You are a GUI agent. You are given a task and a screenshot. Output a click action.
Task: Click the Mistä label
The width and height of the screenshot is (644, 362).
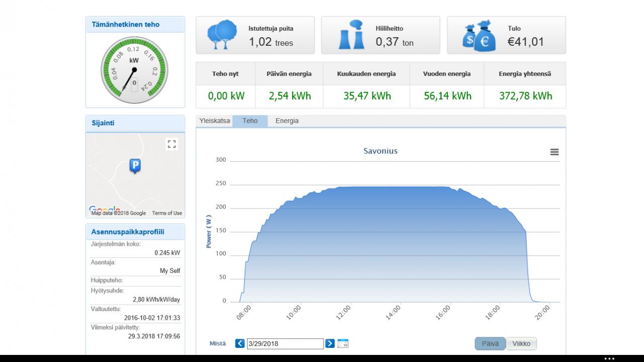[x=218, y=344]
